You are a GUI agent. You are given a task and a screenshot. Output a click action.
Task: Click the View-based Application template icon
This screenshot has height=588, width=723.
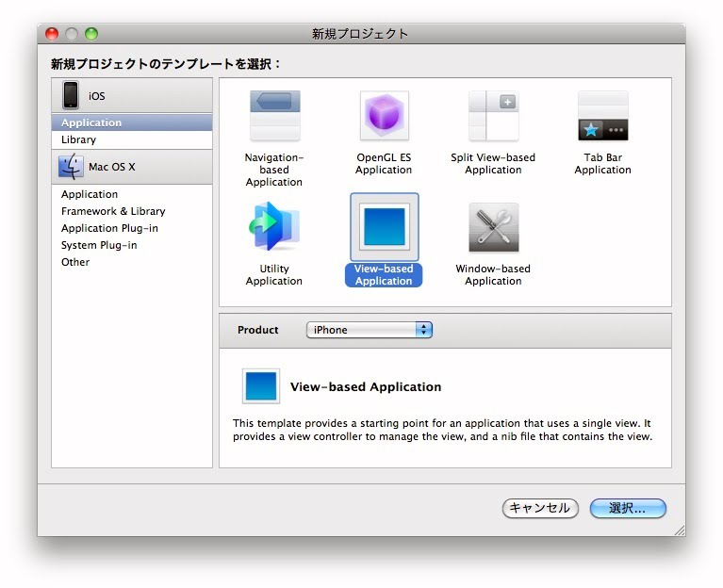click(x=384, y=227)
